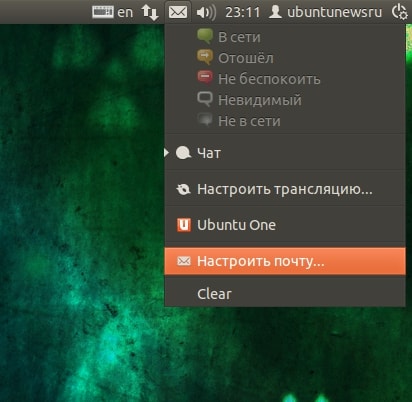Click yellow away speech bubble icon
The width and height of the screenshot is (412, 402).
[205, 57]
